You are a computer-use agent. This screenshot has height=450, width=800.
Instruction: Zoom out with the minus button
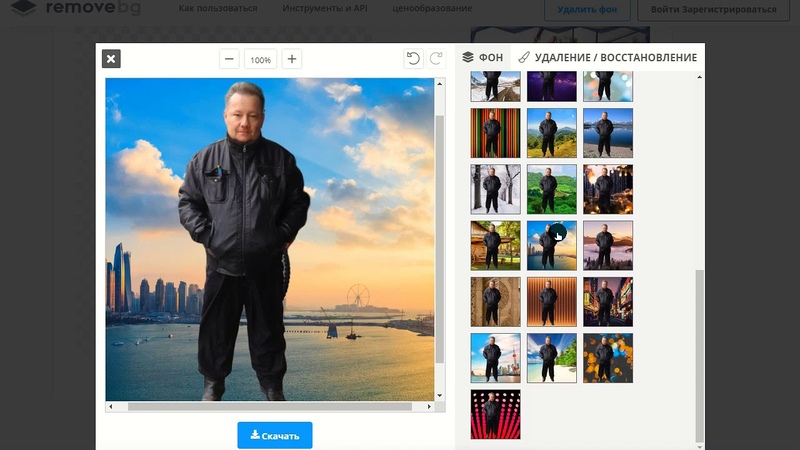point(229,59)
